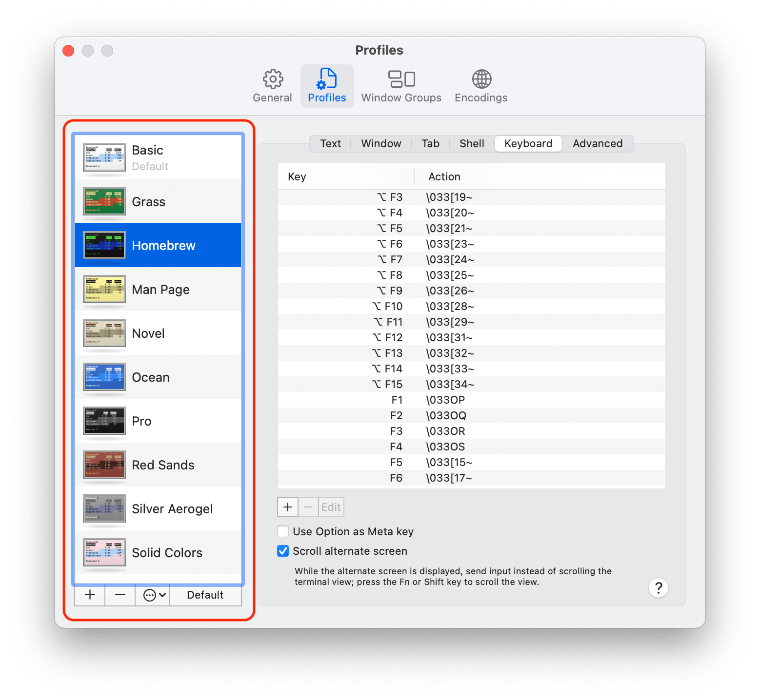Switch to the Text tab

click(x=331, y=144)
